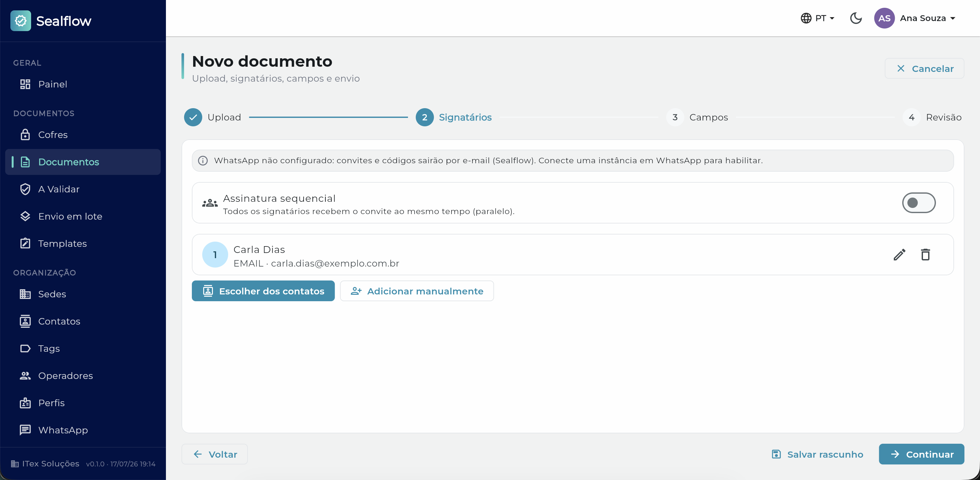This screenshot has width=980, height=480.
Task: Click the Sealflow logo icon
Action: [20, 20]
